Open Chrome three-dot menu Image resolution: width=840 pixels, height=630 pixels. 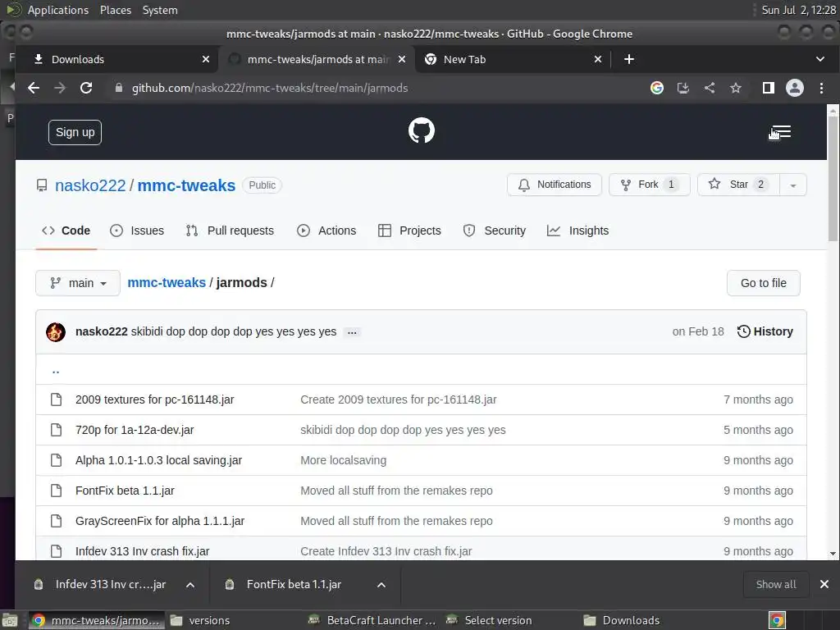point(821,88)
